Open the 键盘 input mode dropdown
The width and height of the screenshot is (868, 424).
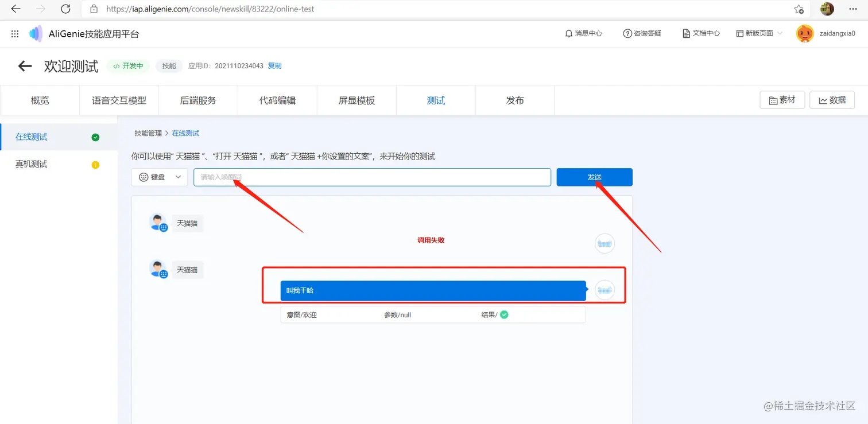(160, 177)
